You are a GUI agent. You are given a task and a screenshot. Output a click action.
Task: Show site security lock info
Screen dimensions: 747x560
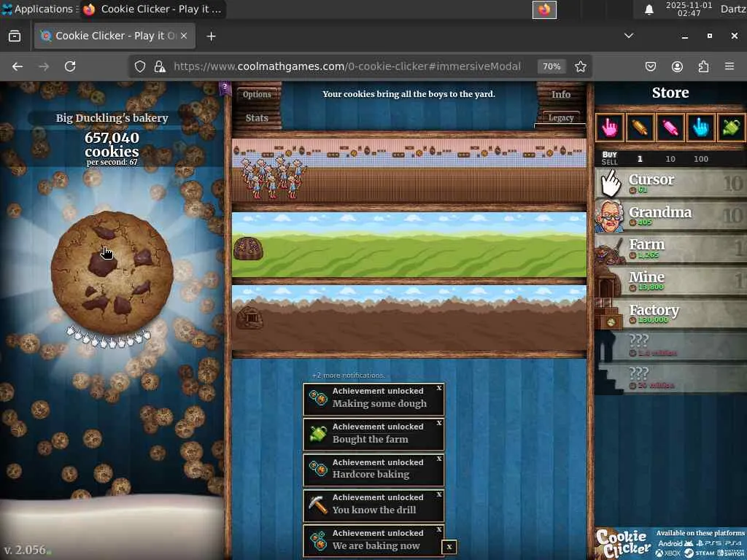coord(160,66)
